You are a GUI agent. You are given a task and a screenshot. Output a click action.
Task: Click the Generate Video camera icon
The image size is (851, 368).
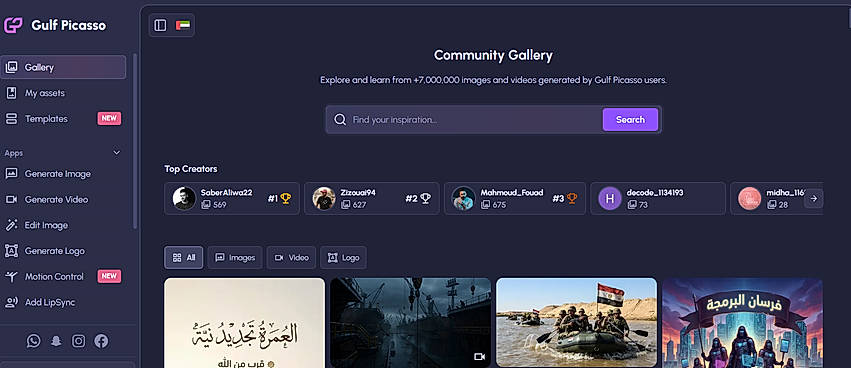[11, 199]
